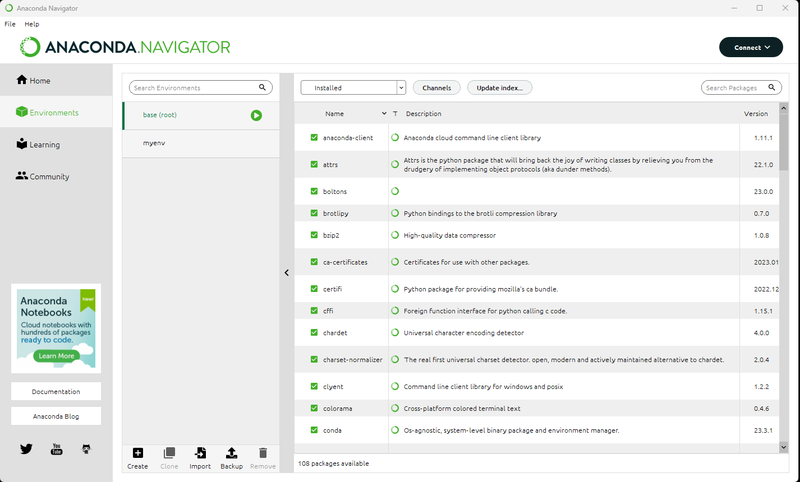
Task: Backup the environment
Action: [x=231, y=458]
